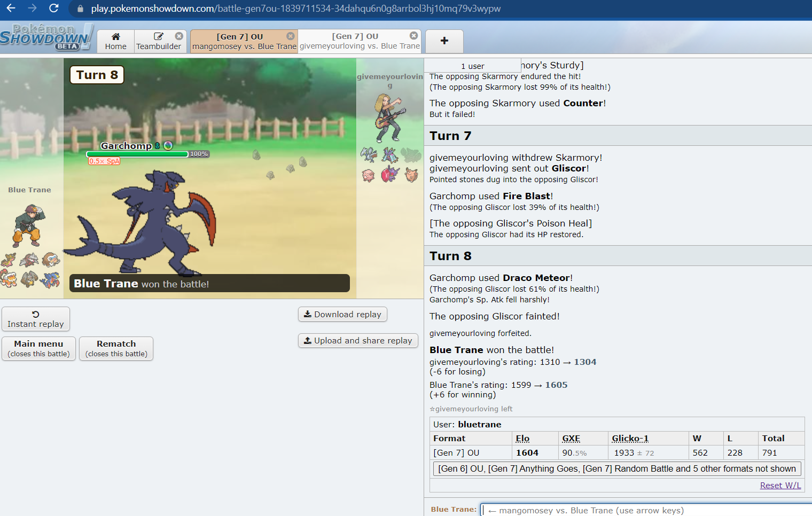812x516 pixels.
Task: Expand the 1 user list
Action: click(x=472, y=66)
